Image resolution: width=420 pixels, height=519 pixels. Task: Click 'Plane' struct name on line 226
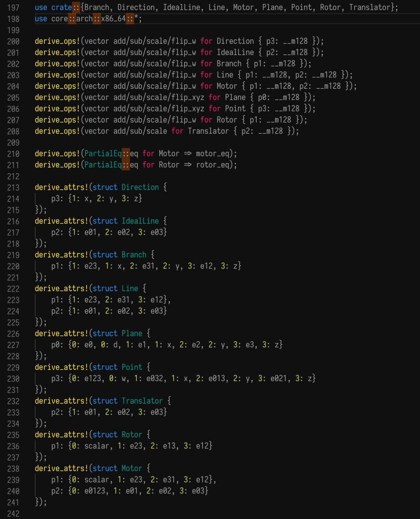click(x=132, y=334)
